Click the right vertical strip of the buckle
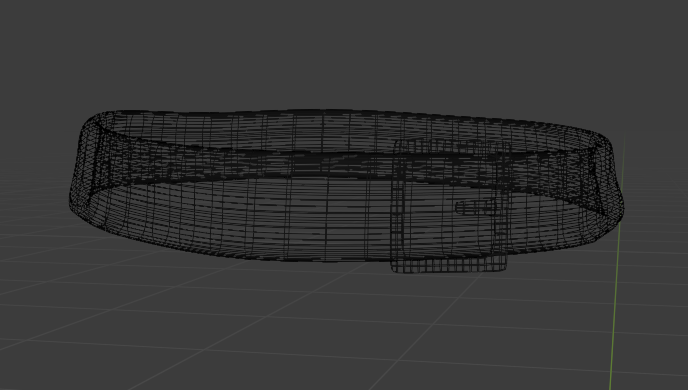688x390 pixels. (502, 206)
